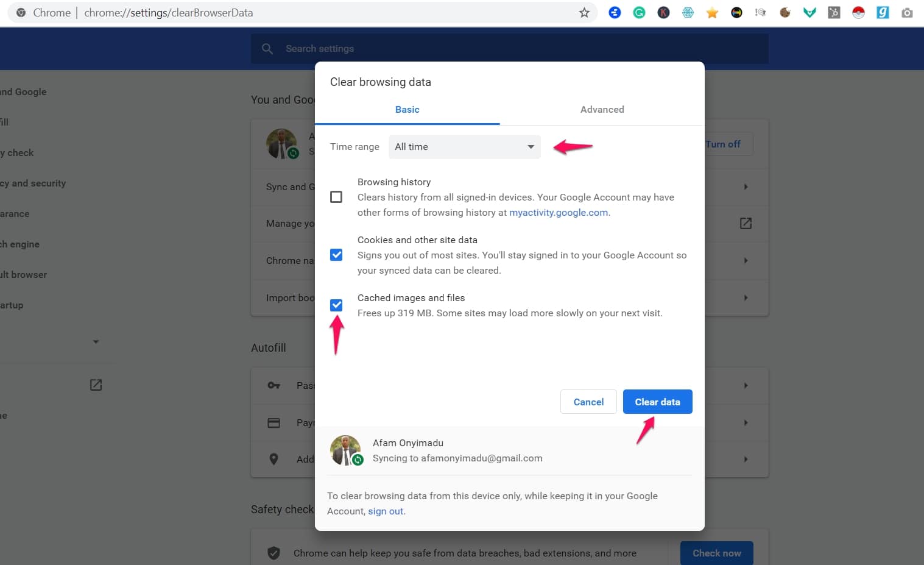Open the Pokeball extension icon
This screenshot has width=924, height=565.
tap(858, 13)
